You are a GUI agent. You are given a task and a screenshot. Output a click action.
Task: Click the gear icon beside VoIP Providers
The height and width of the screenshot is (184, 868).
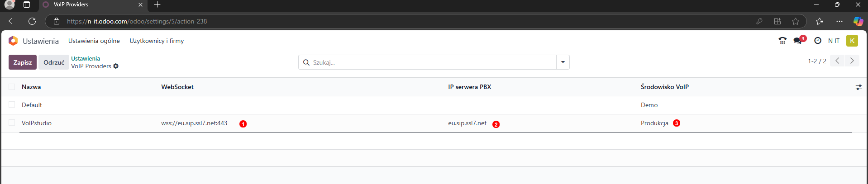click(116, 66)
